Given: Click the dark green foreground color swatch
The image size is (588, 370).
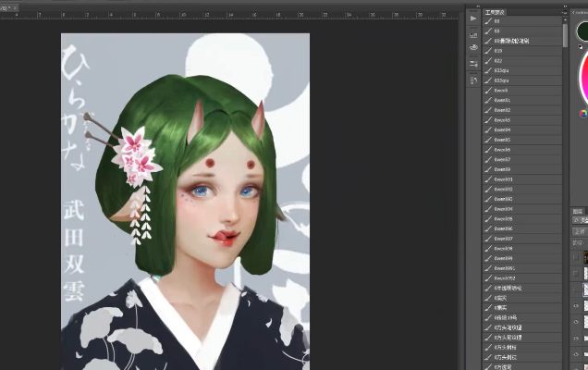Looking at the screenshot, I should click(x=583, y=31).
